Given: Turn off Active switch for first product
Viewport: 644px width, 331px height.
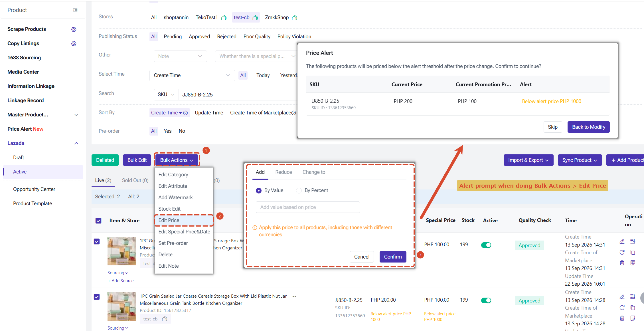Looking at the screenshot, I should tap(486, 245).
